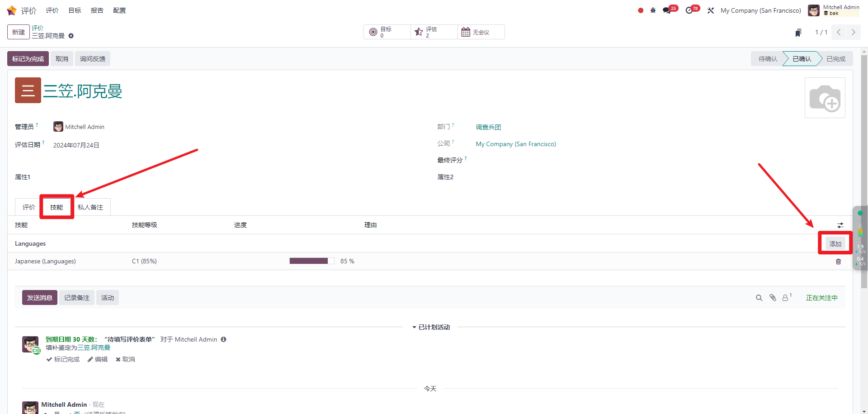Upload a photo via the camera placeholder

(x=825, y=98)
